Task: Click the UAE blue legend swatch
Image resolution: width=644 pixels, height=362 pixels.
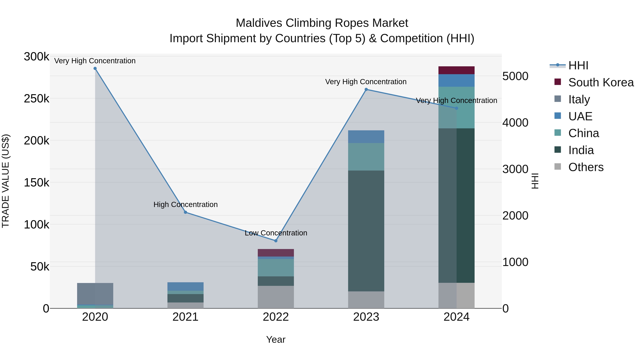Action: point(558,116)
